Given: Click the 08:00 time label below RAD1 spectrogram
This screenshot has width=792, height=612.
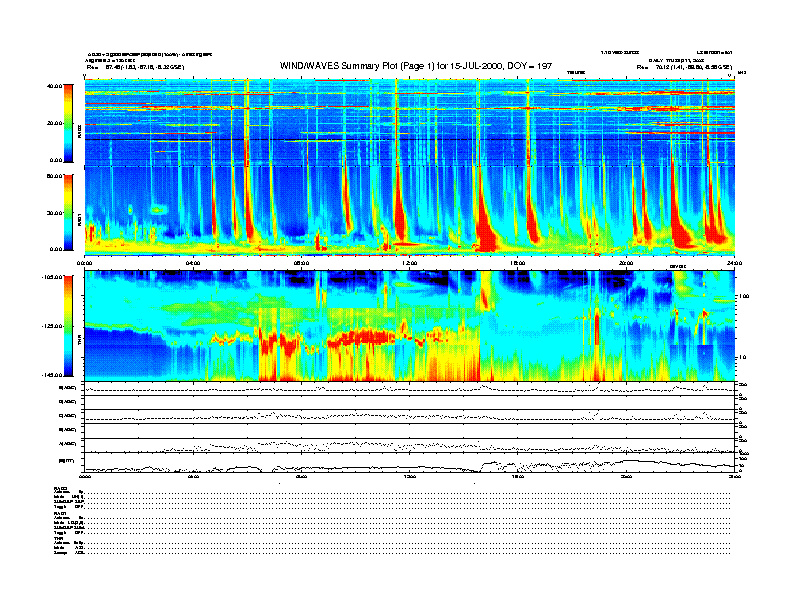Looking at the screenshot, I should tap(301, 263).
